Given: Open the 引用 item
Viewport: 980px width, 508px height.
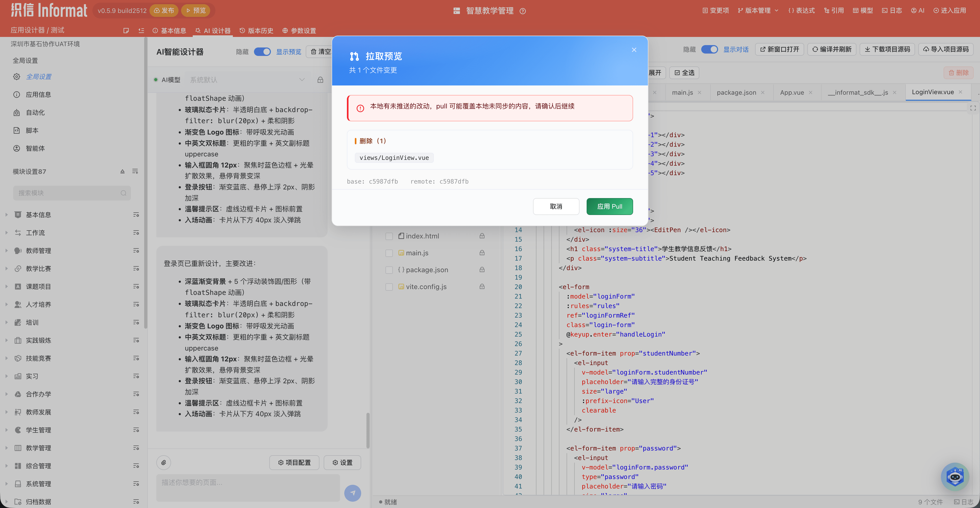Looking at the screenshot, I should (x=833, y=10).
